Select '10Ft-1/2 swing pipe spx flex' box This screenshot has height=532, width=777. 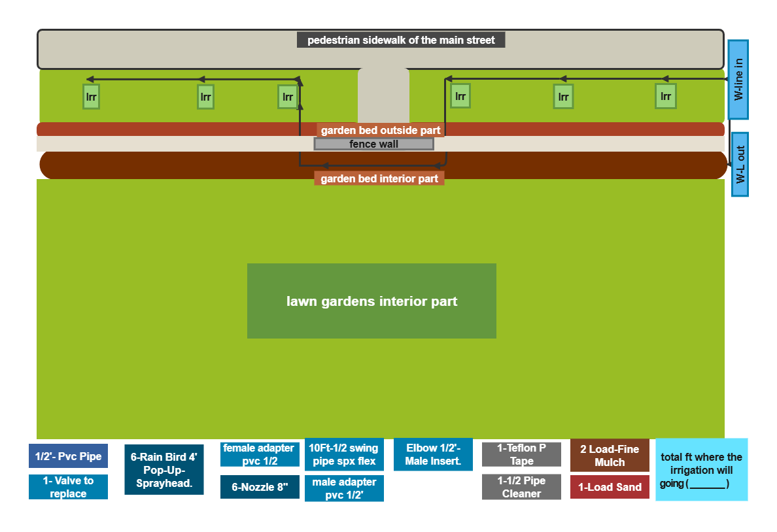(x=344, y=454)
